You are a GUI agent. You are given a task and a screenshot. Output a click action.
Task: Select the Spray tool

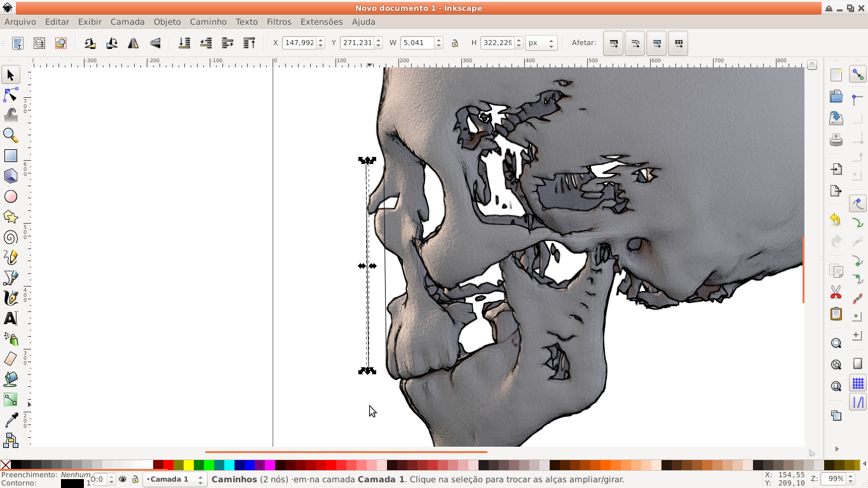point(10,339)
